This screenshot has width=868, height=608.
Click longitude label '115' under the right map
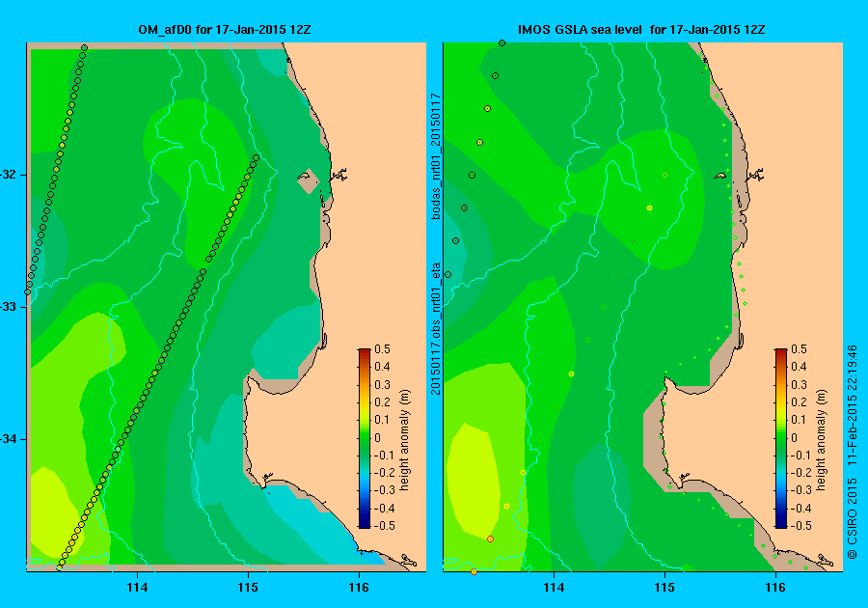(665, 588)
